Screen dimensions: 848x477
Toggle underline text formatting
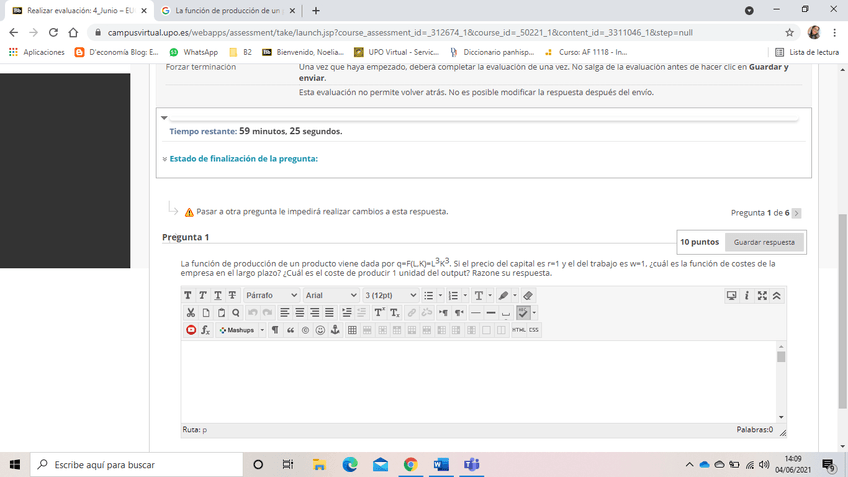pyautogui.click(x=218, y=296)
